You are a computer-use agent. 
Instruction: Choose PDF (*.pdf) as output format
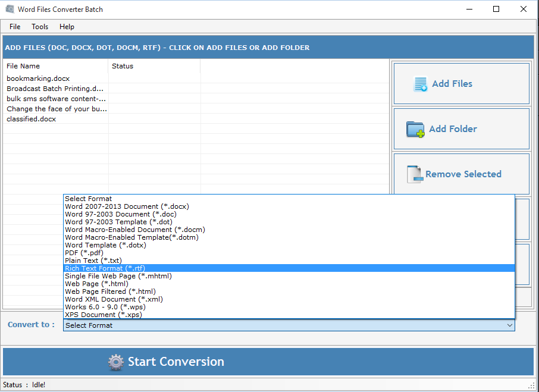289,253
